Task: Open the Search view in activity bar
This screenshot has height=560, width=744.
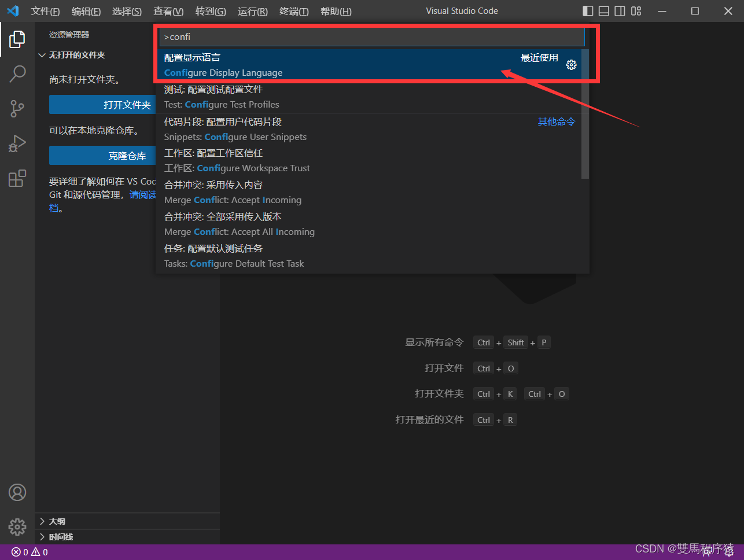Action: [x=17, y=73]
